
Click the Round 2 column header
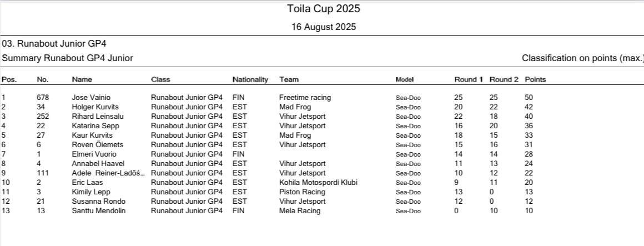pyautogui.click(x=504, y=79)
